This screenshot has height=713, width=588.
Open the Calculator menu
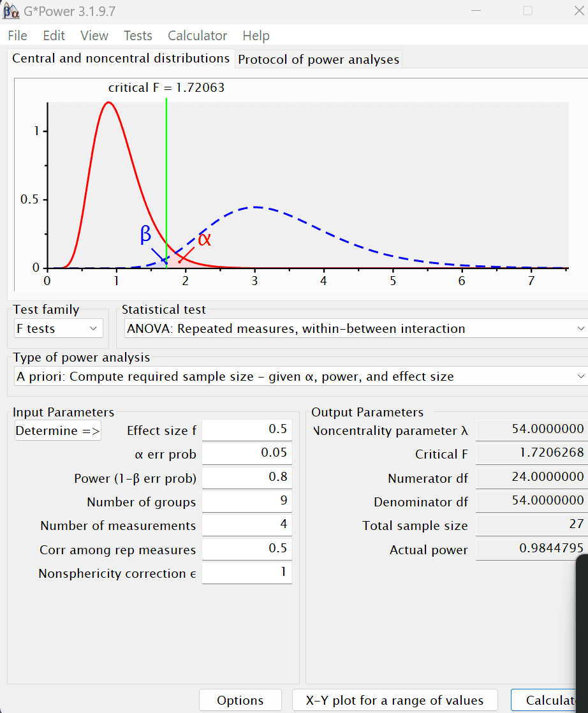(197, 36)
